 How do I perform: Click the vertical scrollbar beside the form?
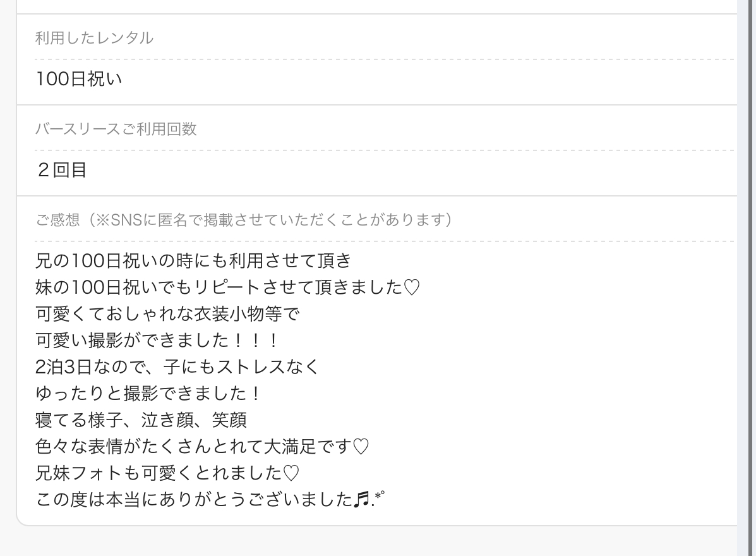click(x=745, y=278)
